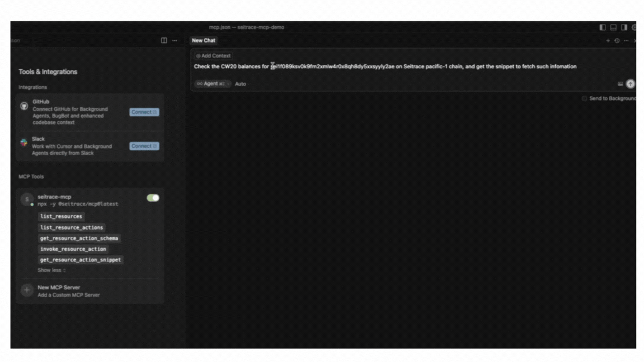The width and height of the screenshot is (644, 362).
Task: Toggle the primary sidebar layout icon
Action: [x=602, y=27]
